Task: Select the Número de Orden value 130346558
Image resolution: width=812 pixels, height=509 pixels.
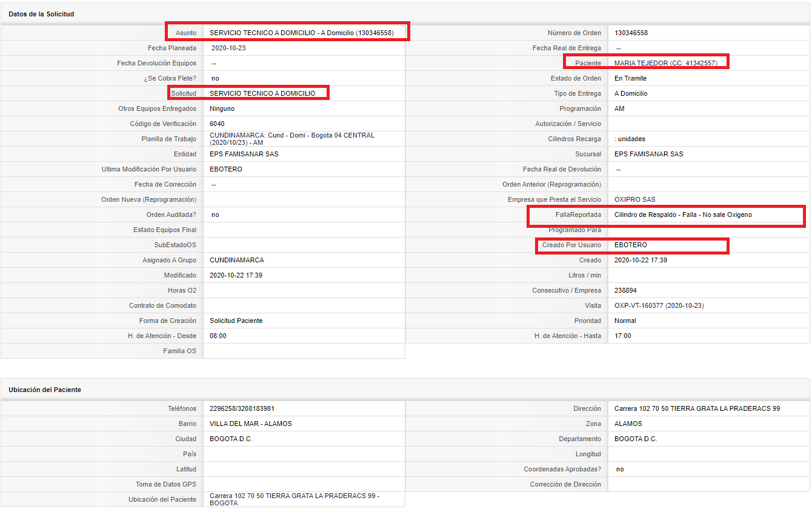Action: coord(631,33)
